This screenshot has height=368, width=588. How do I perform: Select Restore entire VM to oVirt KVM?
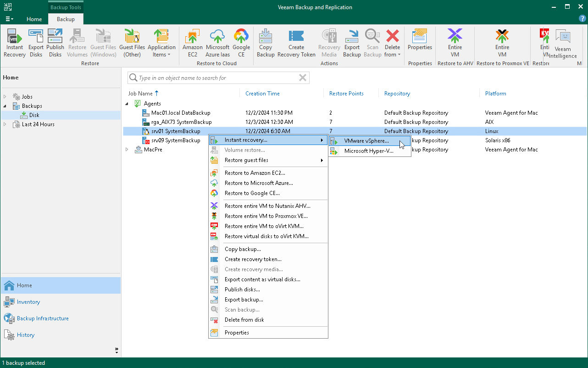pyautogui.click(x=268, y=226)
